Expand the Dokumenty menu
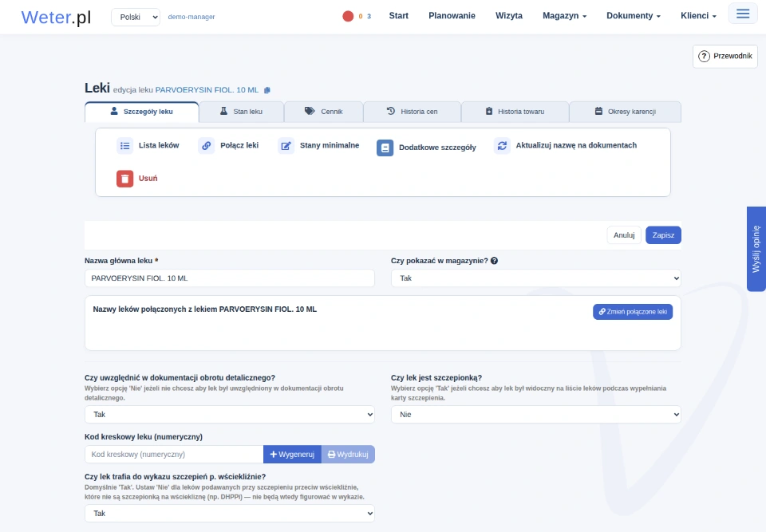 [633, 16]
